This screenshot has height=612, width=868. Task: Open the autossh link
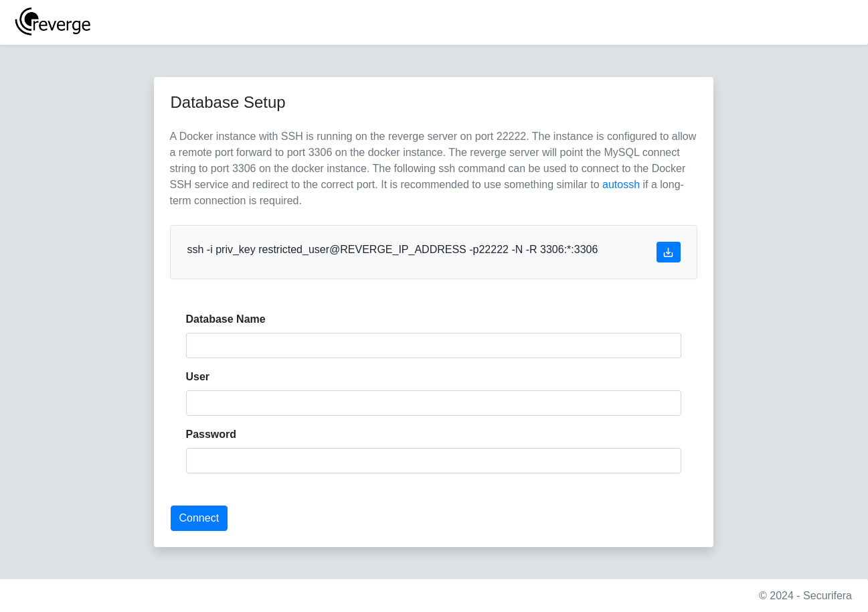click(x=621, y=184)
